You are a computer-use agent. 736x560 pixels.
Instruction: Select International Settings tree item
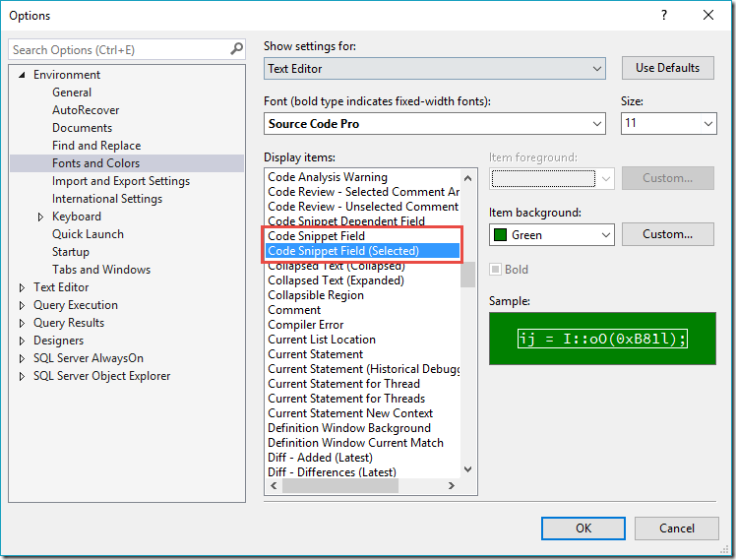point(107,199)
